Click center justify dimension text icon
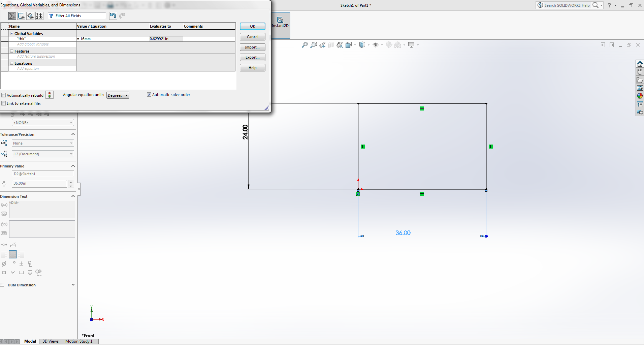 13,255
